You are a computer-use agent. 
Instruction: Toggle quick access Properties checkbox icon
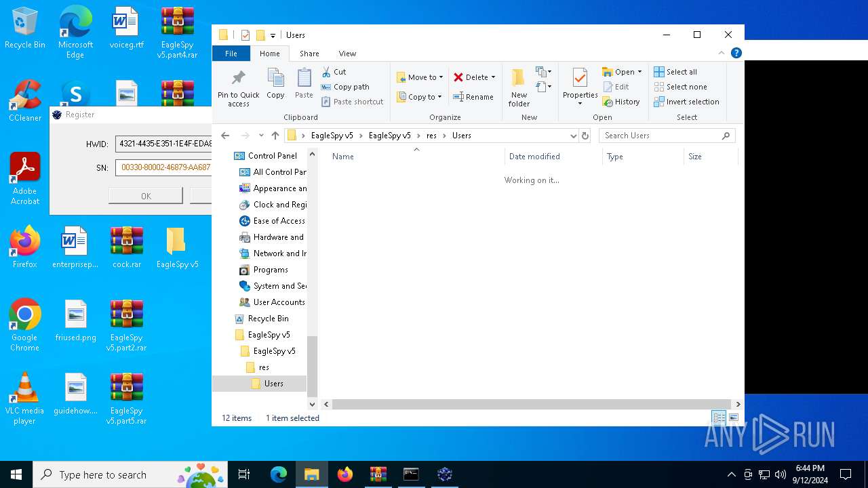click(245, 35)
